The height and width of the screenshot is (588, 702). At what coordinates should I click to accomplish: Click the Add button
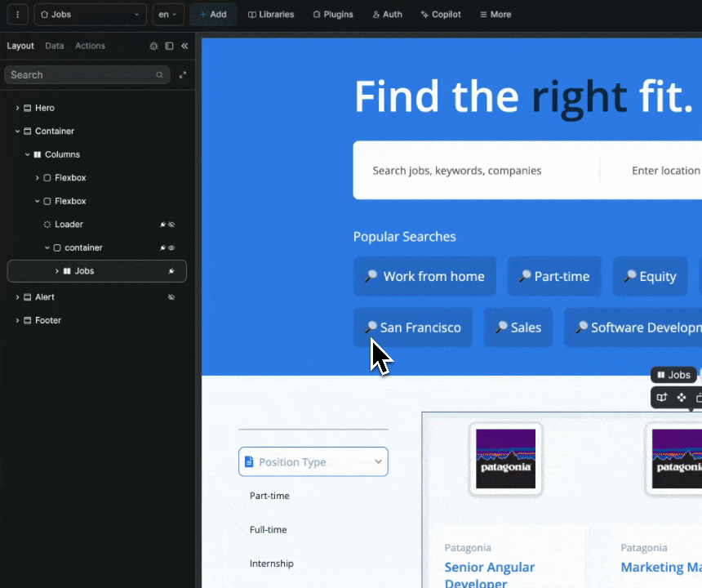pyautogui.click(x=213, y=15)
